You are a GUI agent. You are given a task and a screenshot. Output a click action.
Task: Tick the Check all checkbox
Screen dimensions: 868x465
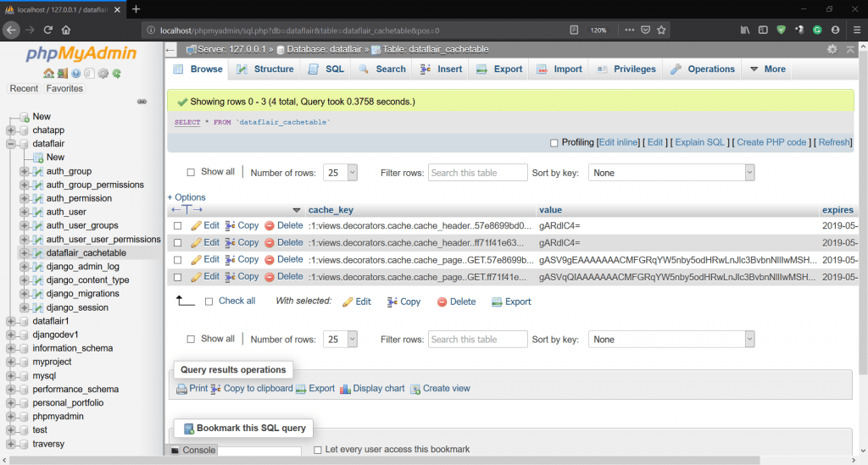click(x=209, y=302)
